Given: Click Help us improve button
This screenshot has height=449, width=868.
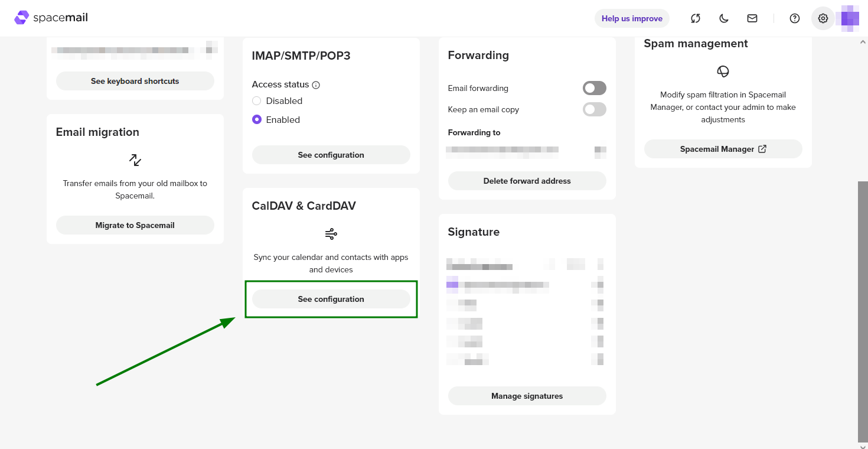Looking at the screenshot, I should (x=632, y=18).
